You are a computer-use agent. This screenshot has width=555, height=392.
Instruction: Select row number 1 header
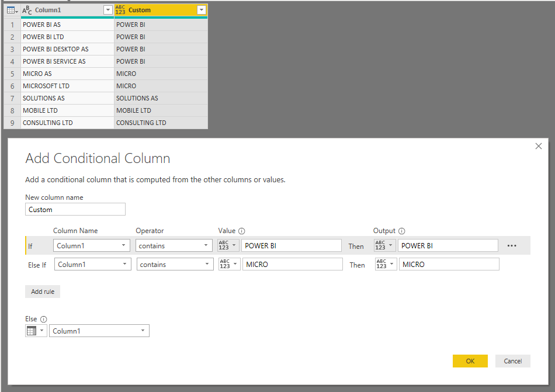click(12, 25)
